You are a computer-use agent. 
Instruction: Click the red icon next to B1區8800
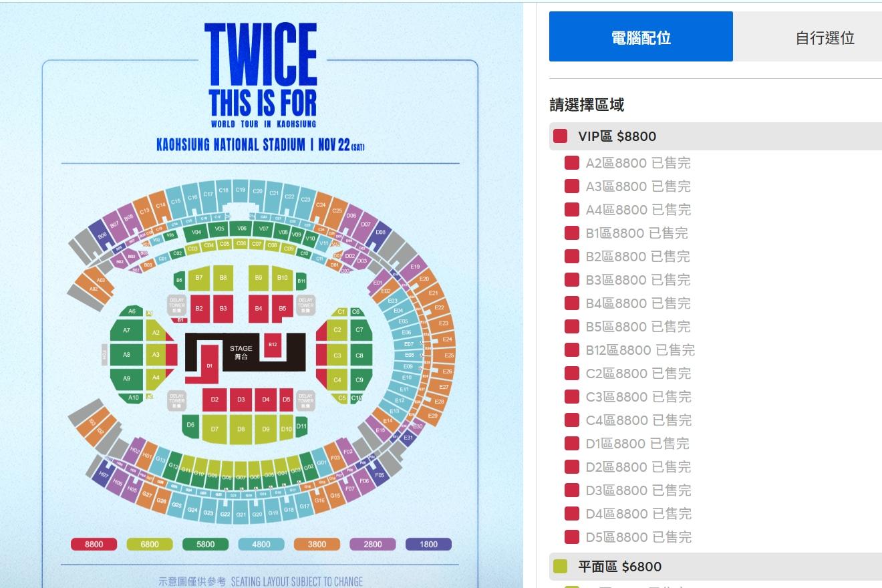click(571, 233)
